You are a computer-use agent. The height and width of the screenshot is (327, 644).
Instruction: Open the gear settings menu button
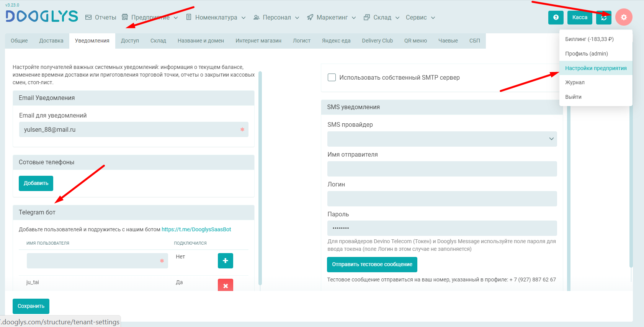point(624,17)
